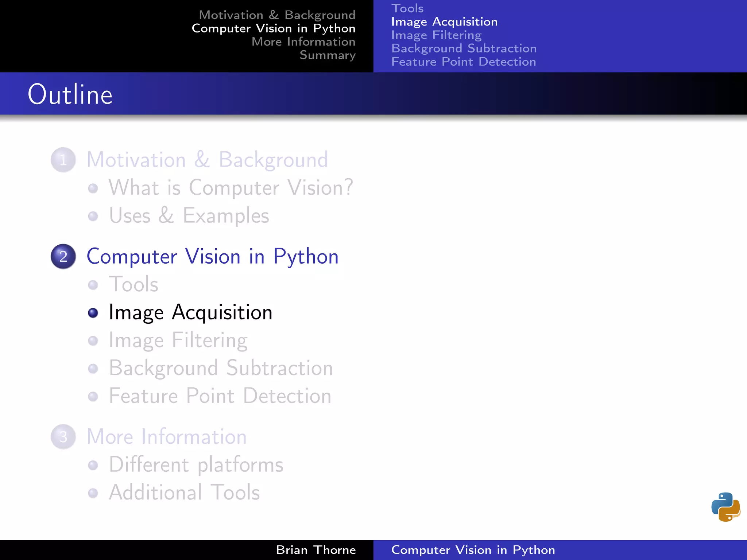Open 'Background Subtraction' in header subsection list
The height and width of the screenshot is (560, 747).
(x=464, y=48)
